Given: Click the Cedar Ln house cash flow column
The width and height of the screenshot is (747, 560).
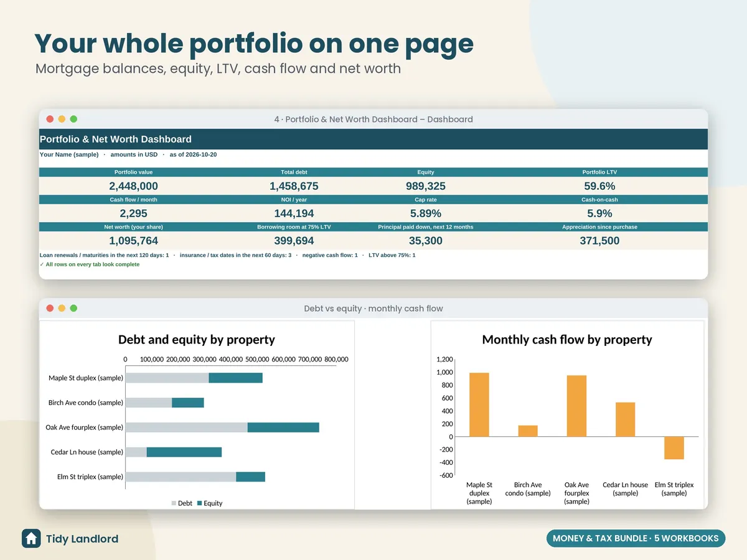Looking at the screenshot, I should [x=626, y=419].
